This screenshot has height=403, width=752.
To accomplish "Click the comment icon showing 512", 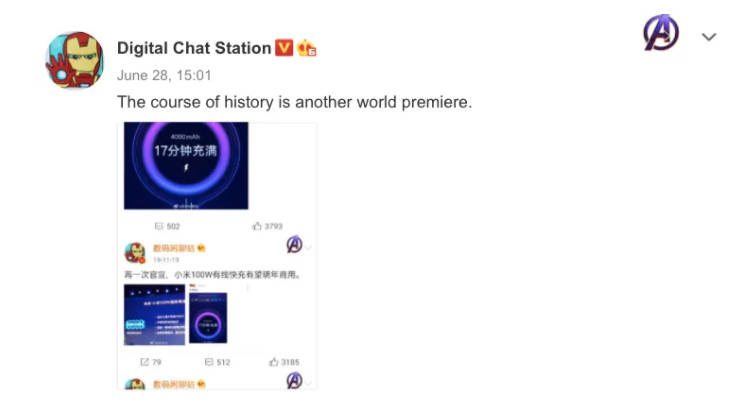I will 209,362.
